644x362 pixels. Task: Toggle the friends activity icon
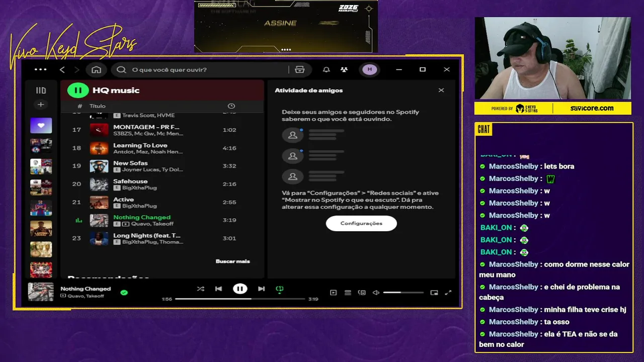[x=344, y=69]
